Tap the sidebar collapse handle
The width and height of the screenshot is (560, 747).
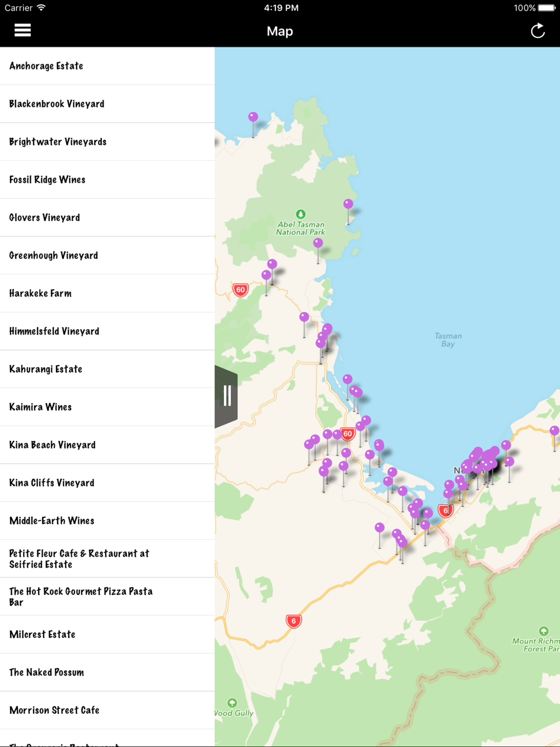coord(226,396)
